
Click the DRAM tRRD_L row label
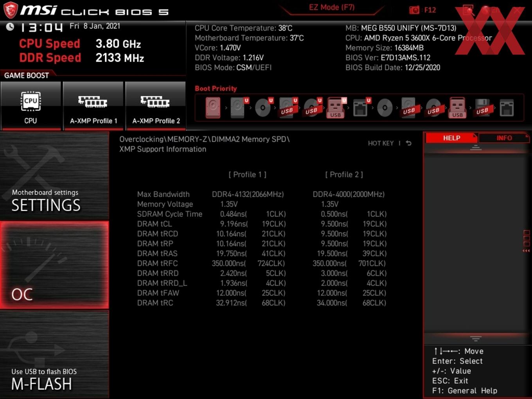[x=162, y=283]
